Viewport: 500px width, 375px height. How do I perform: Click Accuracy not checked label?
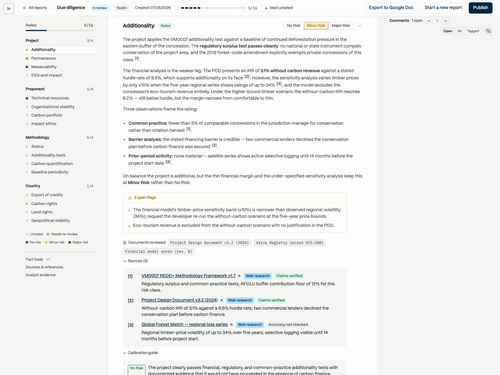(x=288, y=325)
